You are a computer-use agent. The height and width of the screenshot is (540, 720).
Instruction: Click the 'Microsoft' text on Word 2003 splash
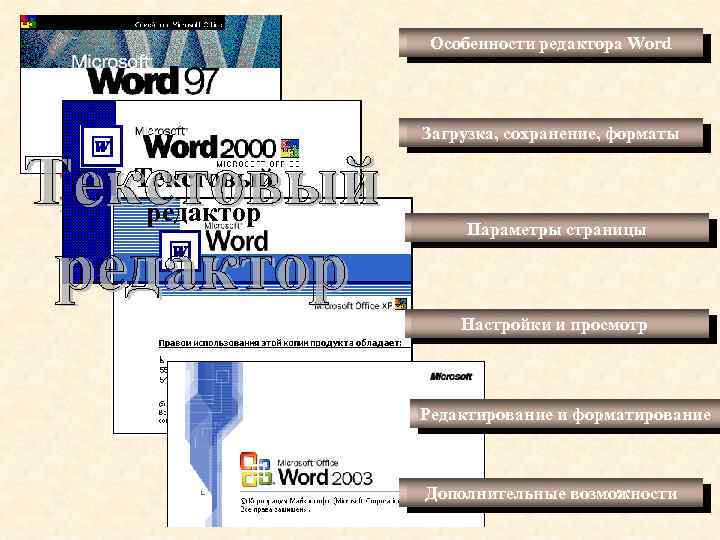pos(451,377)
